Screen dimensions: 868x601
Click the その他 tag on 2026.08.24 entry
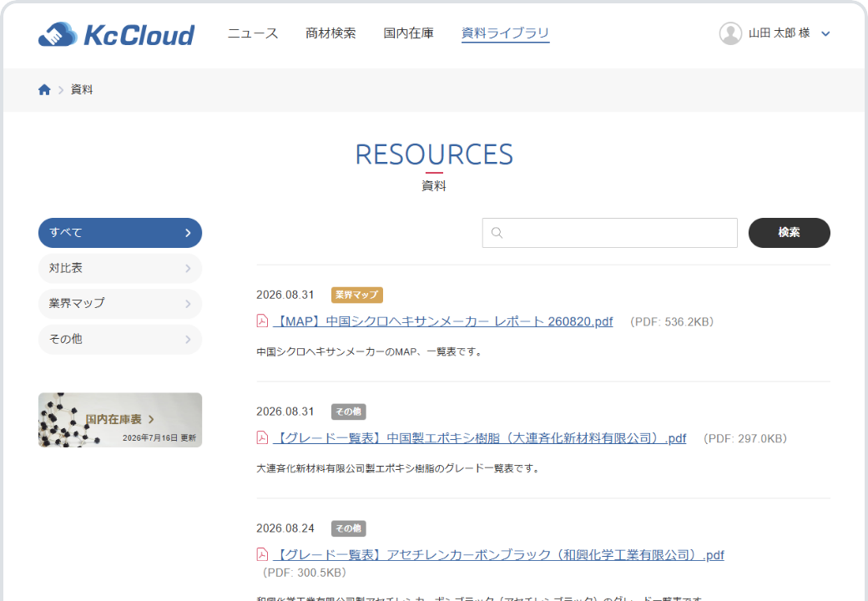click(x=349, y=528)
